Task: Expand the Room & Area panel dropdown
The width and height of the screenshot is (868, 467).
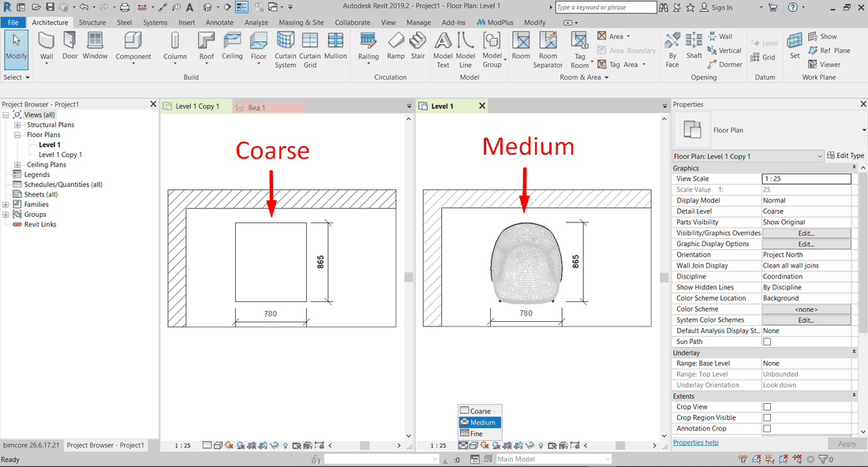Action: click(x=584, y=77)
